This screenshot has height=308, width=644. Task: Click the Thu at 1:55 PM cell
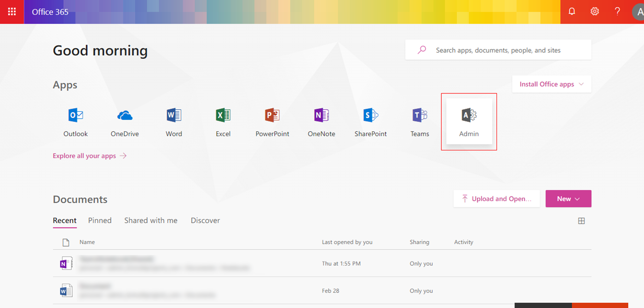[x=341, y=263]
